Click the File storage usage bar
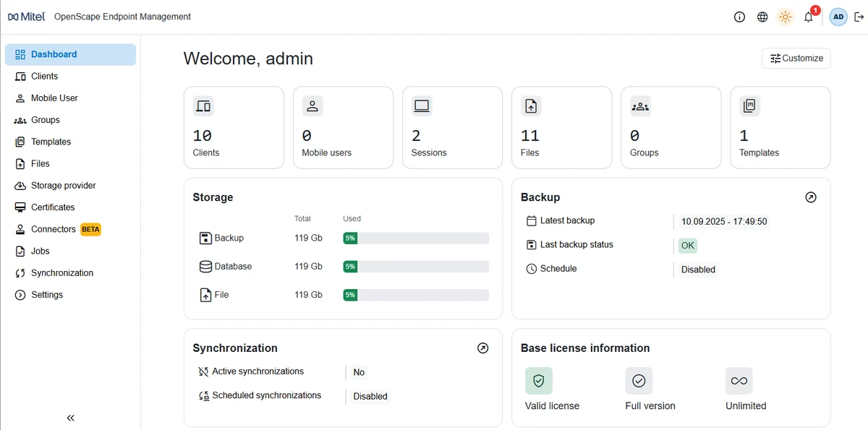868x430 pixels. [x=416, y=295]
